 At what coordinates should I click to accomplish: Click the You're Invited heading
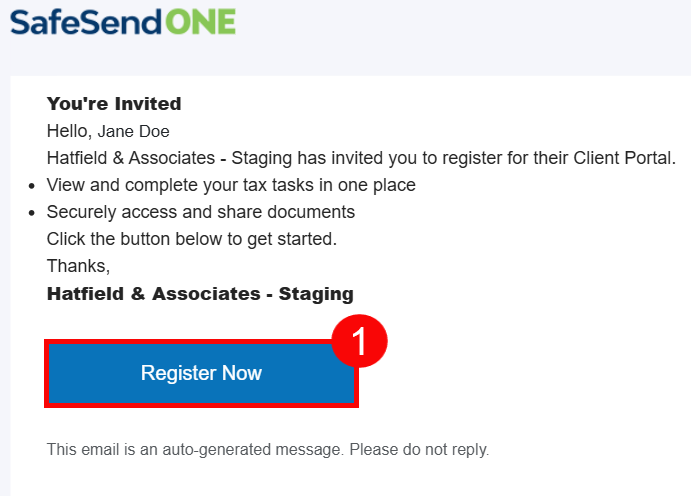pyautogui.click(x=114, y=104)
